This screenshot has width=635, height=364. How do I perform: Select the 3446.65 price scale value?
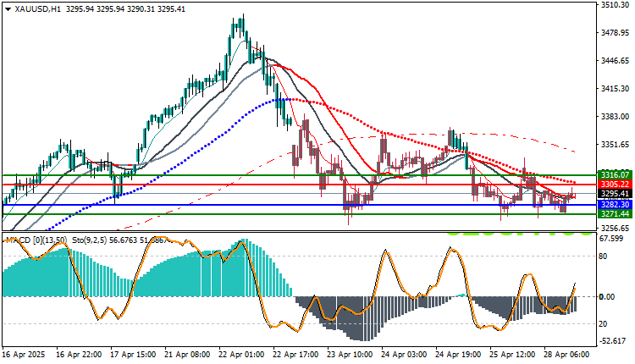coord(615,61)
